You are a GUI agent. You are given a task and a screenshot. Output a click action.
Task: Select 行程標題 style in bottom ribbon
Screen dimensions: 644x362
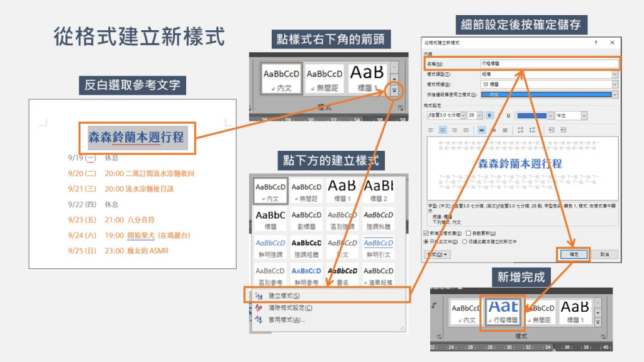(x=503, y=312)
